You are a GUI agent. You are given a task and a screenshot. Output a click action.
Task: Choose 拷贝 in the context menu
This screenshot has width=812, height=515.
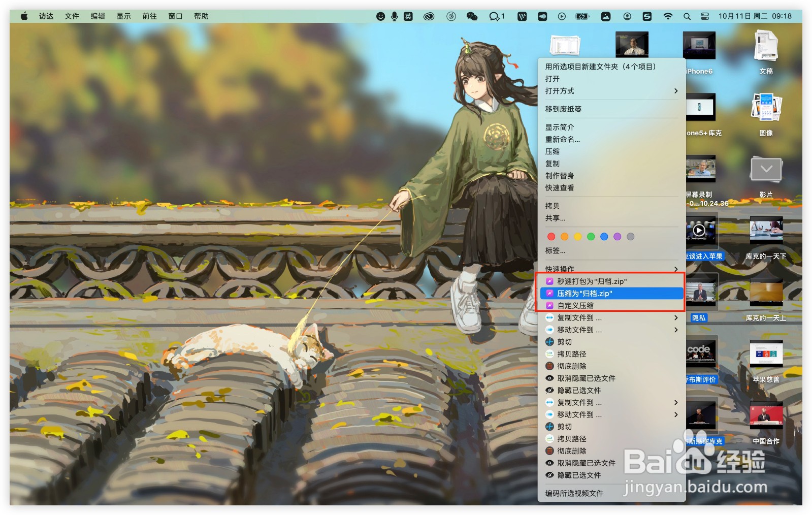(x=611, y=206)
